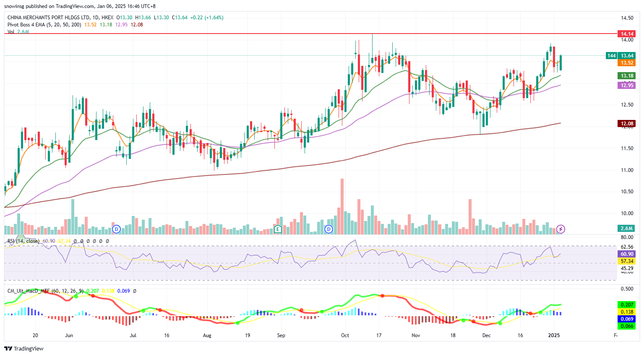Viewport: 644px width, 356px height.
Task: Click the Dec date on time axis
Action: click(487, 335)
